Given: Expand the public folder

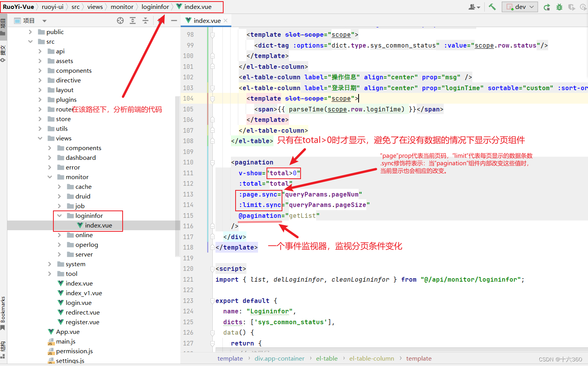Looking at the screenshot, I should pyautogui.click(x=30, y=32).
